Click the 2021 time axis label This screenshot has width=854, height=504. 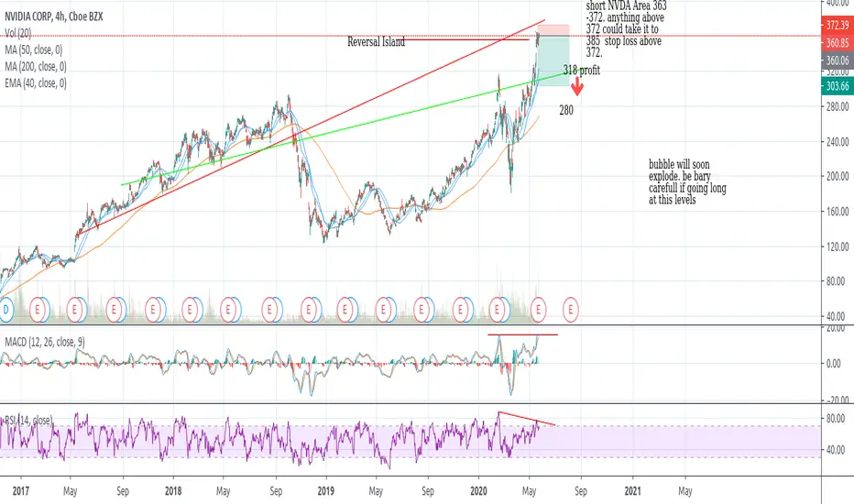(x=632, y=491)
